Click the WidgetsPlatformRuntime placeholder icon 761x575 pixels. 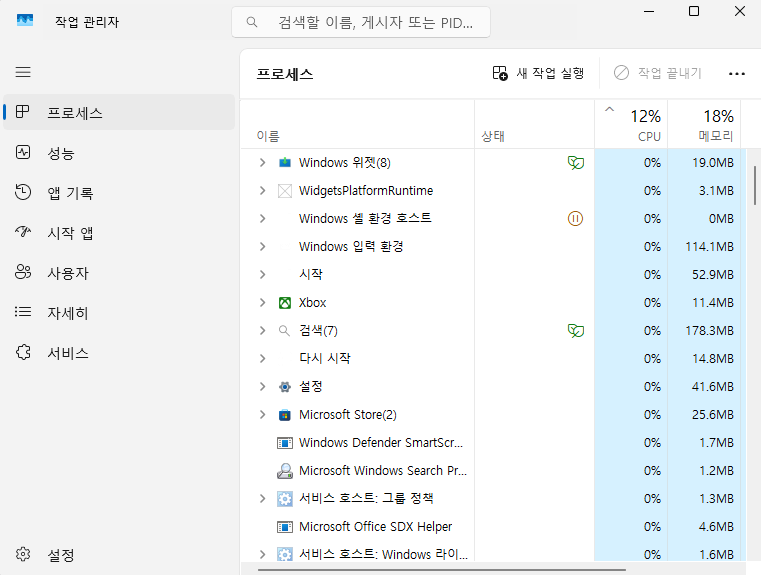[285, 191]
